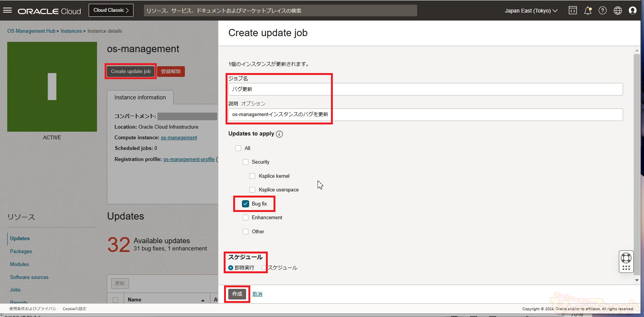Viewport: 644px width, 317px height.
Task: Open the hamburger navigation menu
Action: [x=8, y=10]
